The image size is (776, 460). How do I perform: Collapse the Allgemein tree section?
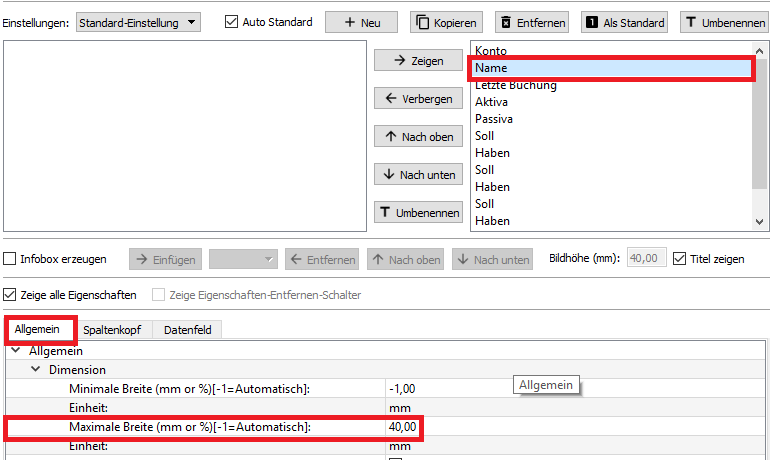pyautogui.click(x=16, y=351)
